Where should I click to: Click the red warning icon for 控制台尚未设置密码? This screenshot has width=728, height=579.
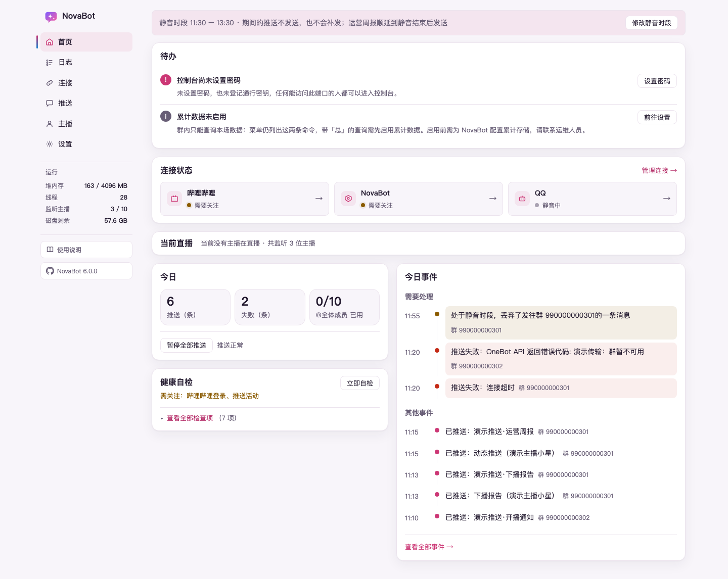pyautogui.click(x=166, y=80)
